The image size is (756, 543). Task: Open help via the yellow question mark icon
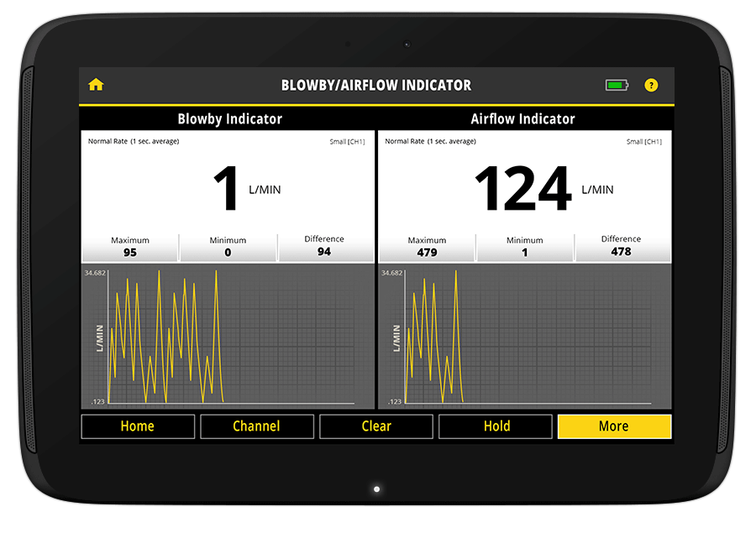[651, 85]
